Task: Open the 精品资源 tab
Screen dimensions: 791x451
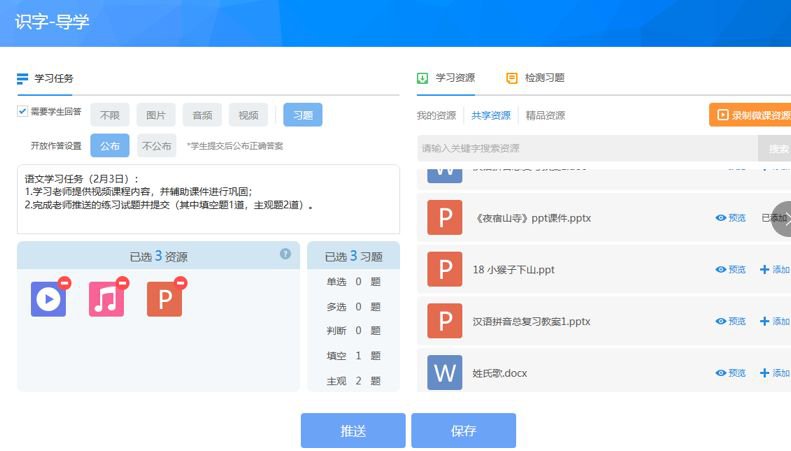Action: (x=545, y=115)
